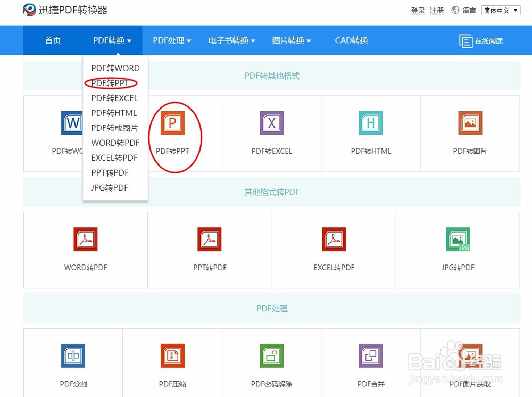Click the PDF转图片 card label
The image size is (532, 397).
(x=470, y=151)
